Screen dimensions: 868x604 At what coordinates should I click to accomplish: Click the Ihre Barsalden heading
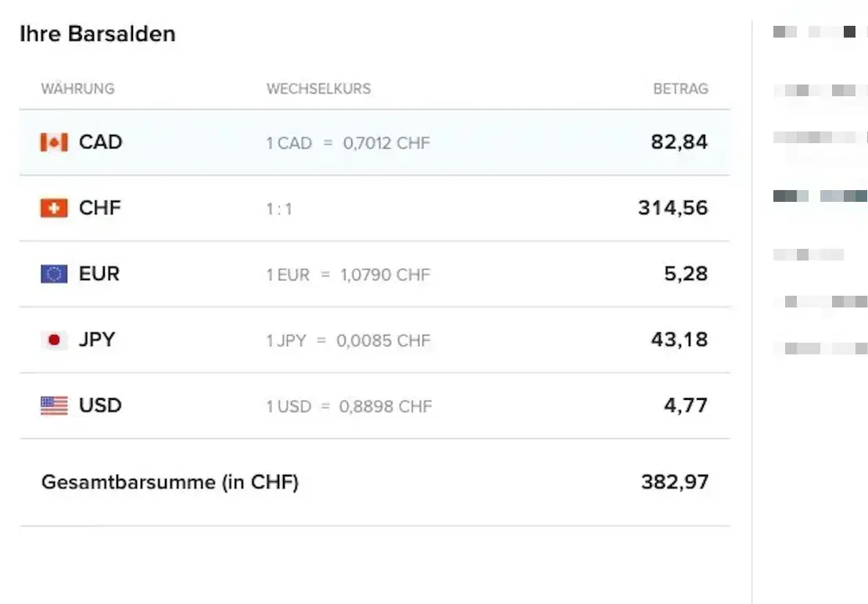pyautogui.click(x=97, y=34)
